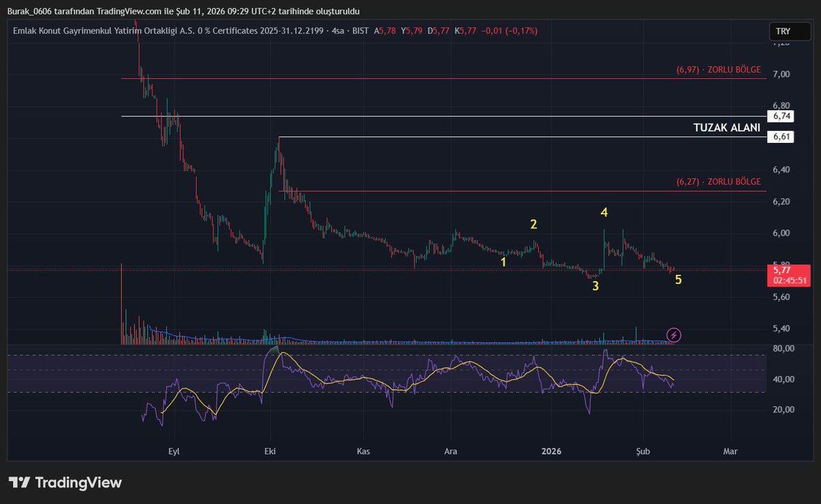Click Ara on the time axis
This screenshot has width=821, height=504.
click(x=451, y=451)
